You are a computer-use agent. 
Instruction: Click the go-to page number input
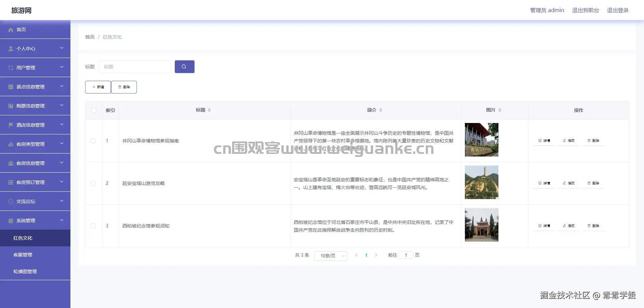(x=406, y=255)
